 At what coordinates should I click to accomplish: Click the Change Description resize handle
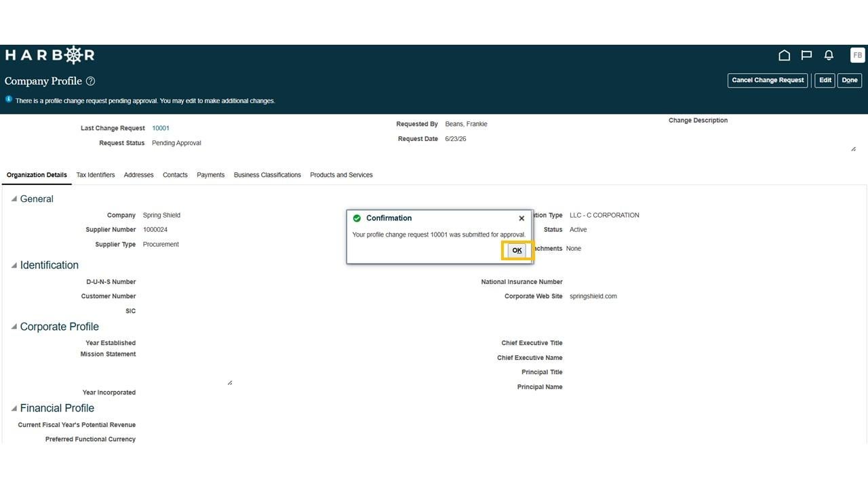[853, 149]
